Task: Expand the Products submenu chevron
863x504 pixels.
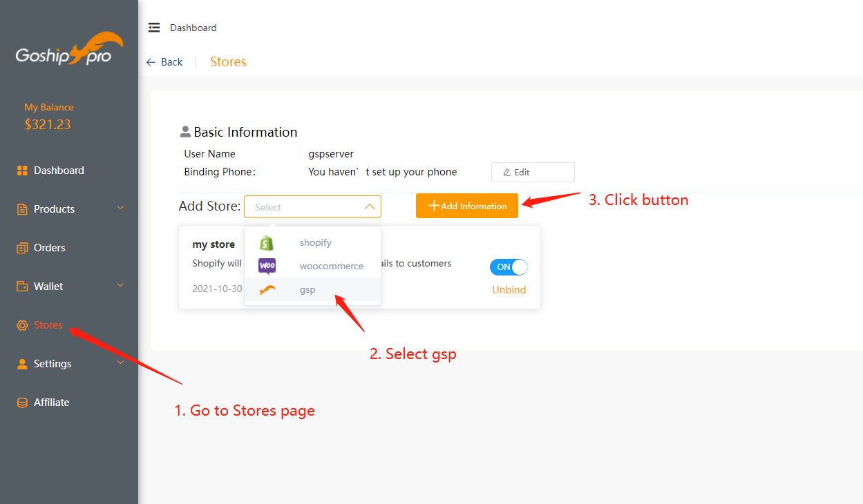Action: pyautogui.click(x=121, y=209)
